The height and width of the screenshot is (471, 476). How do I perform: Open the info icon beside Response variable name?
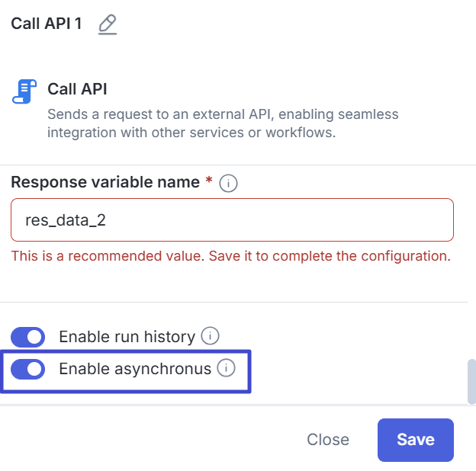pos(228,184)
